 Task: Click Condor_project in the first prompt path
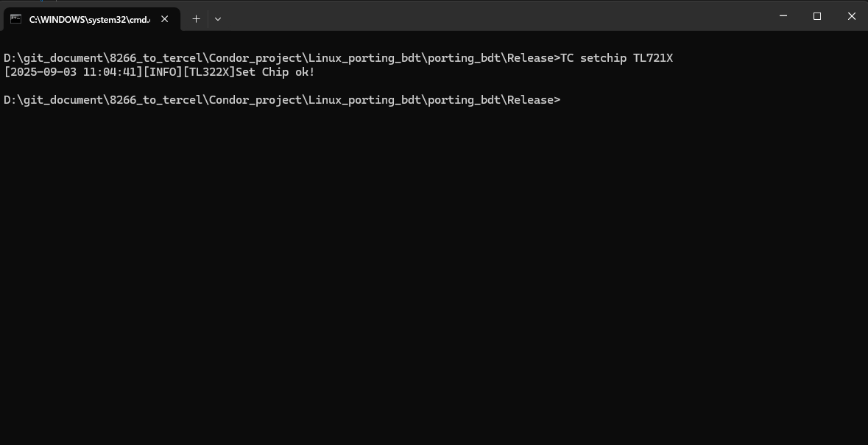[x=255, y=58]
